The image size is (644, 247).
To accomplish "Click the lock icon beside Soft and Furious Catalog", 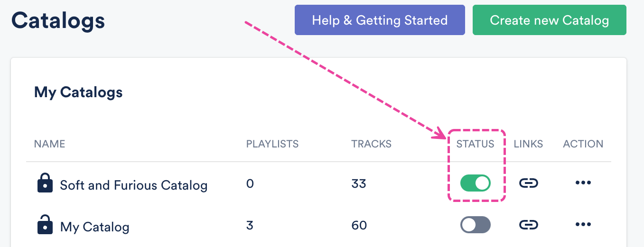I will (x=45, y=183).
